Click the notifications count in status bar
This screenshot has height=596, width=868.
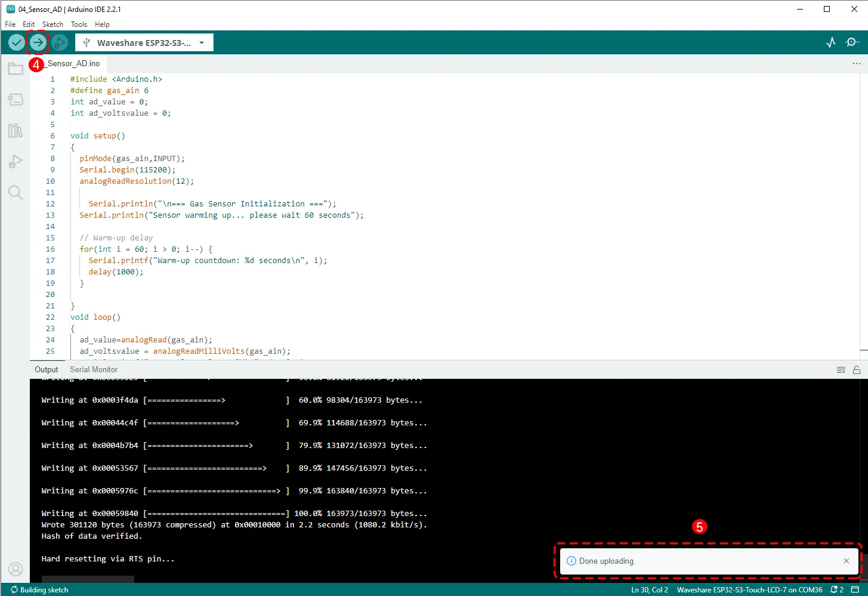point(837,589)
